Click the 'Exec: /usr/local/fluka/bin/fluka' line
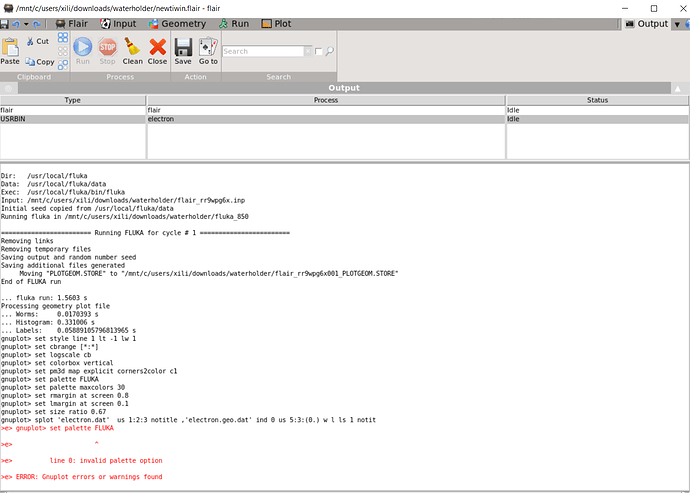 point(62,192)
